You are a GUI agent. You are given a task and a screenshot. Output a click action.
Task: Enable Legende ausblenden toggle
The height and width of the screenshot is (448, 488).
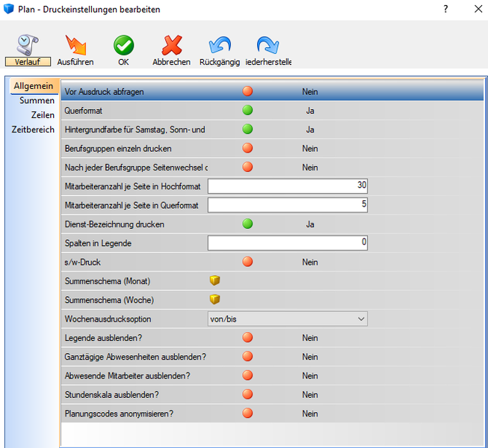pyautogui.click(x=247, y=338)
